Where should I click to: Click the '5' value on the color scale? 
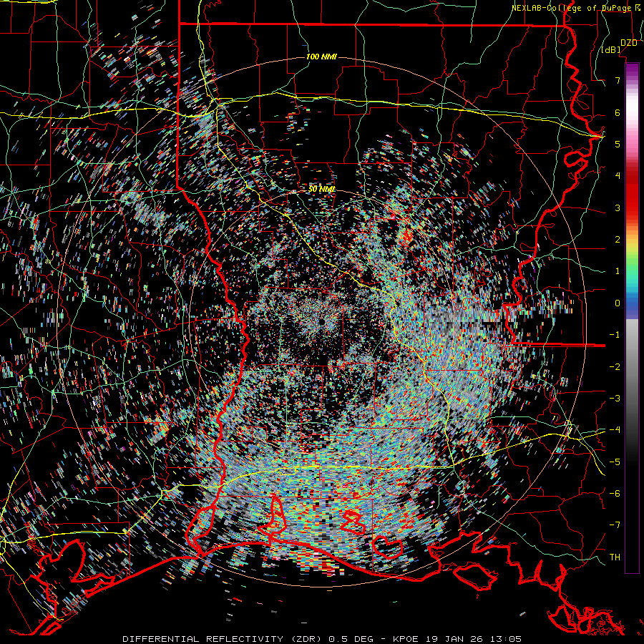pos(618,144)
